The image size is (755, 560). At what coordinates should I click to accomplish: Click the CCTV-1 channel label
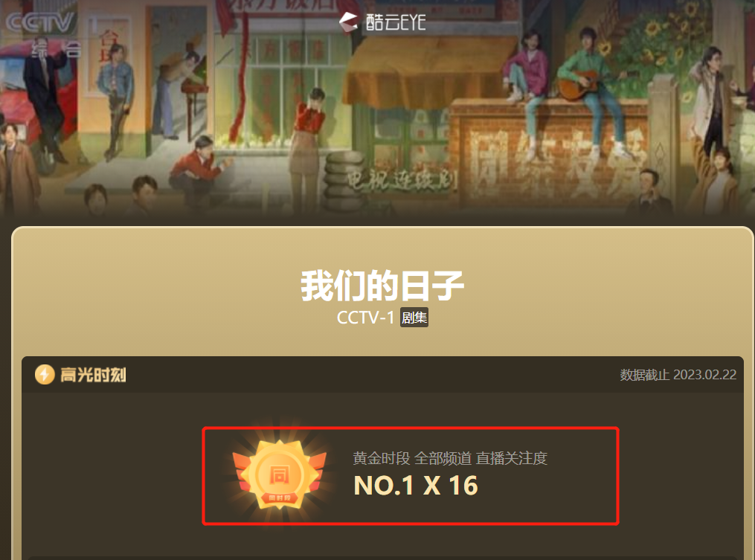pos(365,318)
